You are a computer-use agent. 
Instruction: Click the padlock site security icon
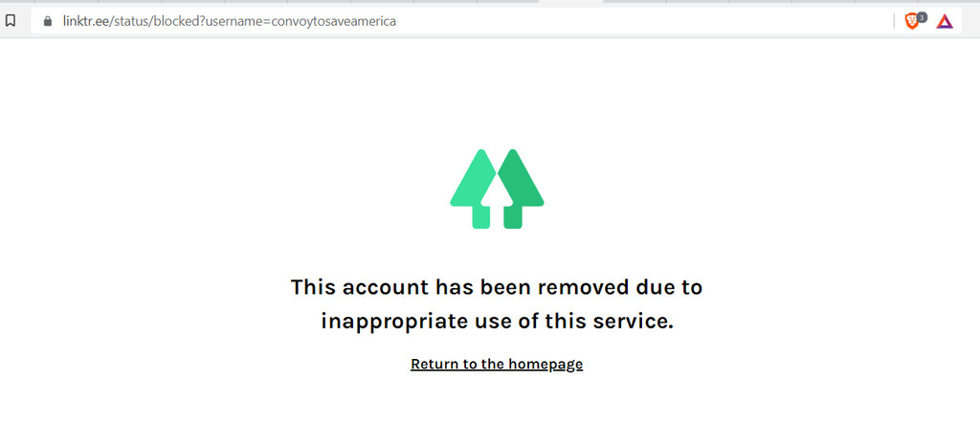pyautogui.click(x=48, y=21)
